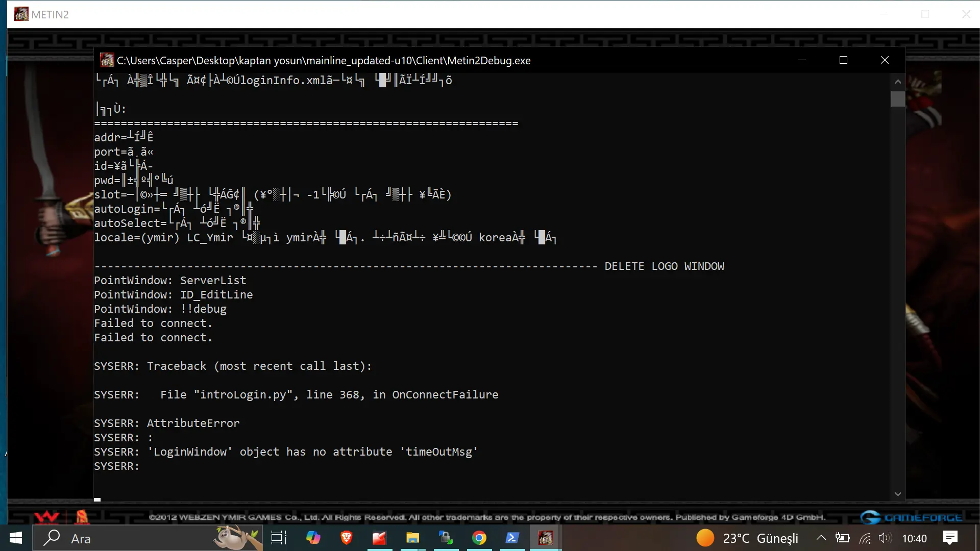Close the METIN2 game window
The image size is (980, 551).
[966, 14]
